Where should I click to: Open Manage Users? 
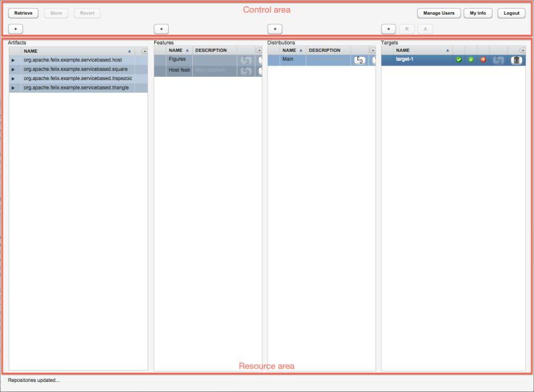point(439,13)
